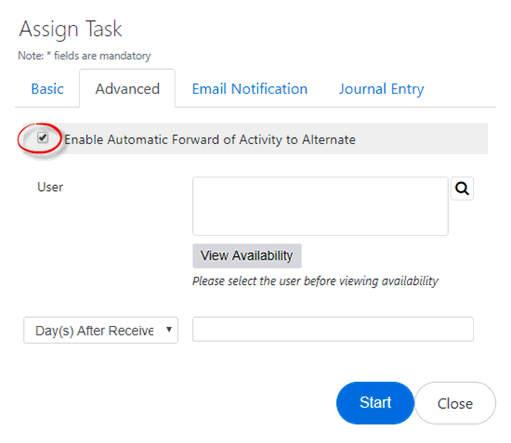Click the blue Start button
The height and width of the screenshot is (443, 511).
(375, 403)
